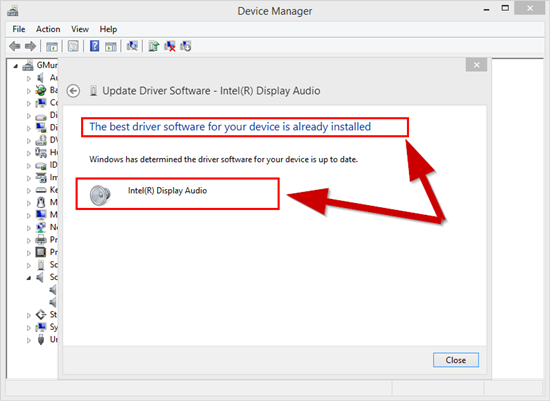
Task: Minimize the Device Manager window
Action: tap(486, 9)
